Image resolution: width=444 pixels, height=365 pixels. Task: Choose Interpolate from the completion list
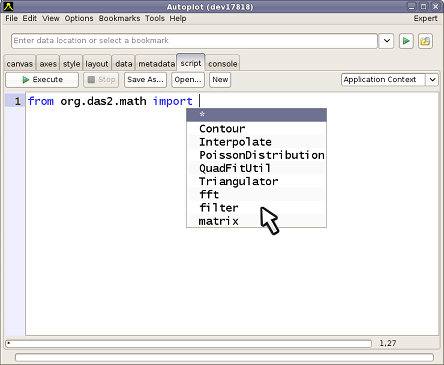[x=256, y=142]
